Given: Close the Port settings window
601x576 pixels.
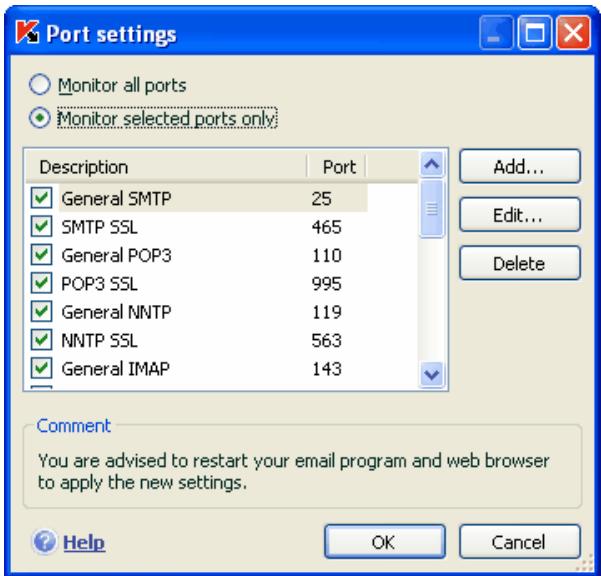Looking at the screenshot, I should click(573, 33).
